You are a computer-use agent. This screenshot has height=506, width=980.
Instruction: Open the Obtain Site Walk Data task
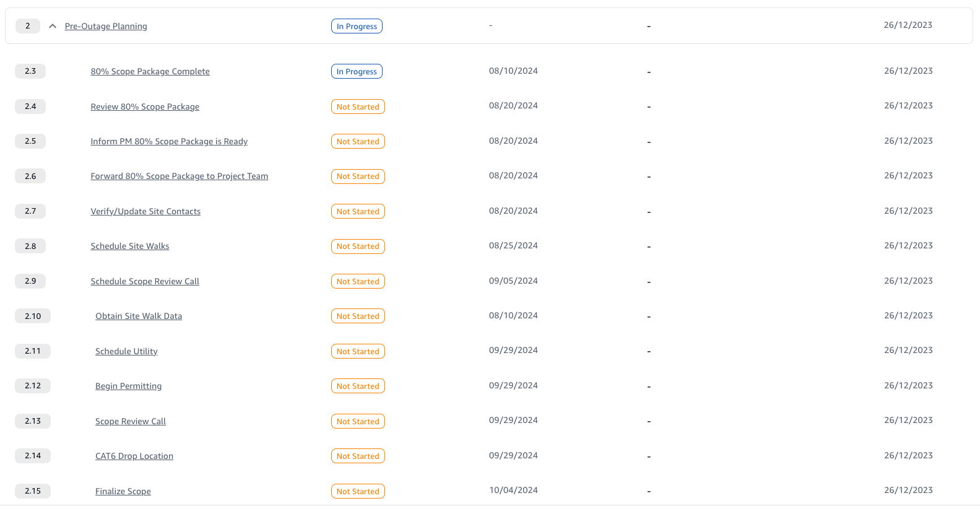(139, 316)
